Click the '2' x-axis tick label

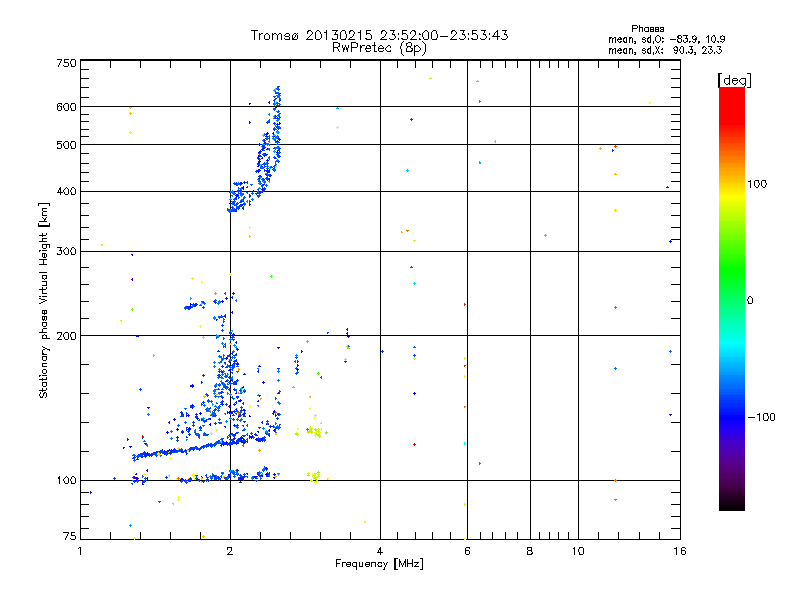point(230,551)
